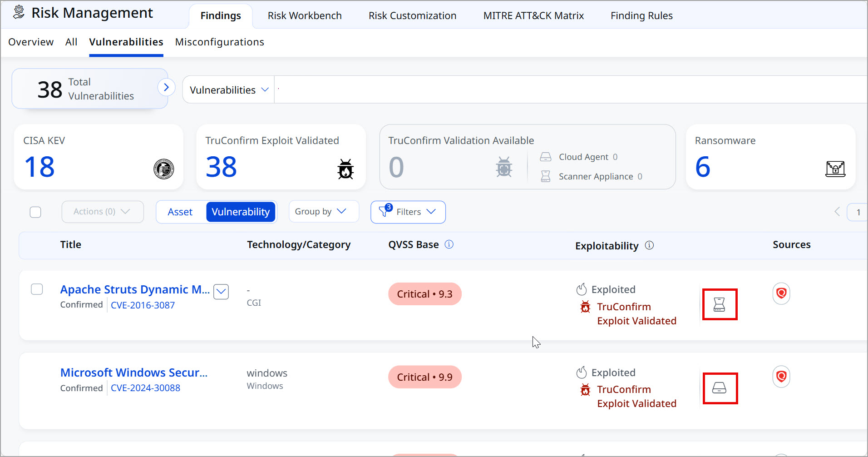This screenshot has height=457, width=868.
Task: Go to previous page arrow
Action: [x=837, y=212]
